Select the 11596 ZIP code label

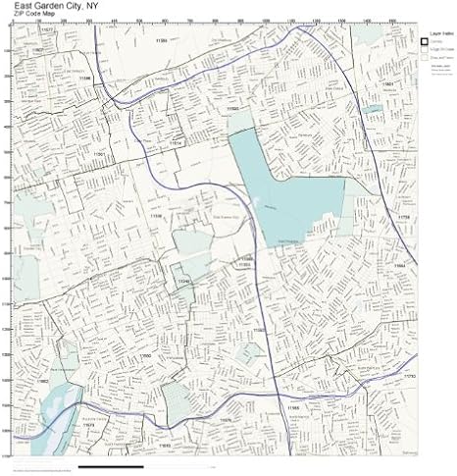[85, 79]
